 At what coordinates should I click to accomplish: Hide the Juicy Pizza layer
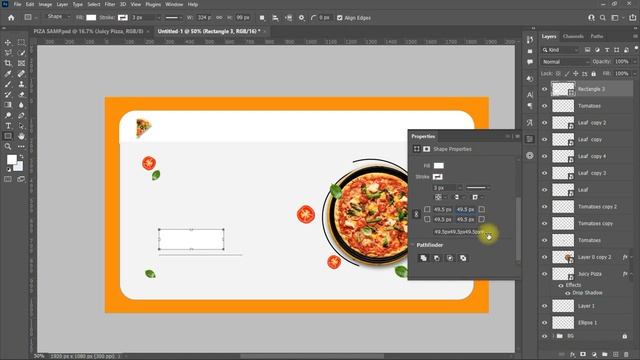click(x=544, y=274)
